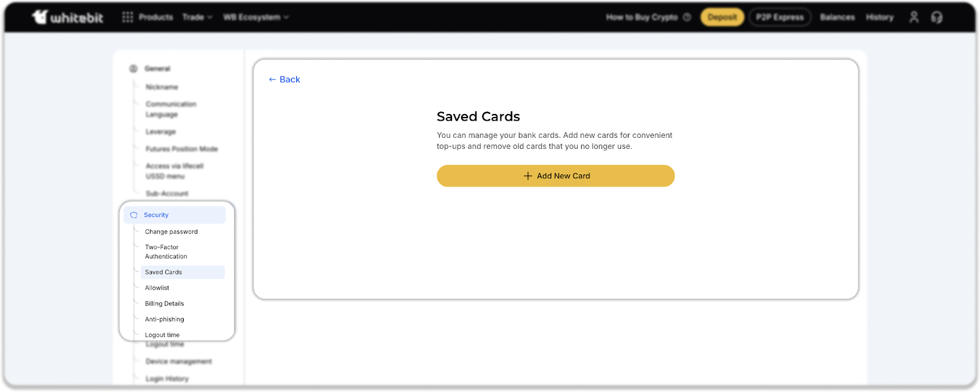
Task: Click the How to Buy Crypto help icon
Action: (687, 17)
